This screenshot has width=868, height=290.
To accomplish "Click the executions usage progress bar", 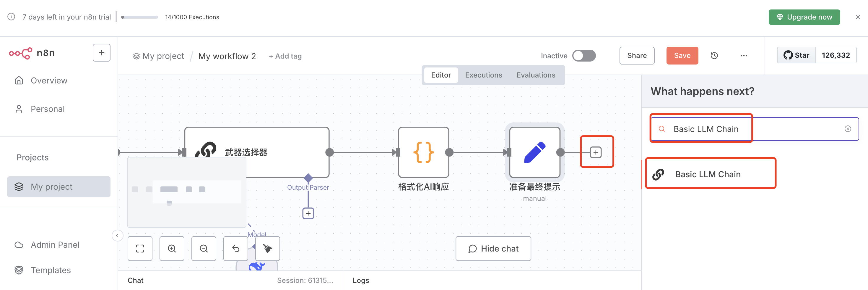I will 139,17.
